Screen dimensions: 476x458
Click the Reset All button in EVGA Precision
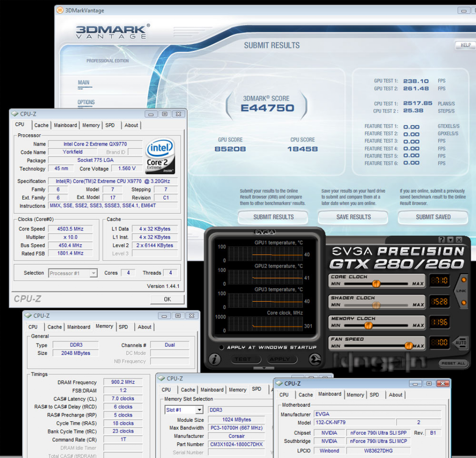click(453, 363)
